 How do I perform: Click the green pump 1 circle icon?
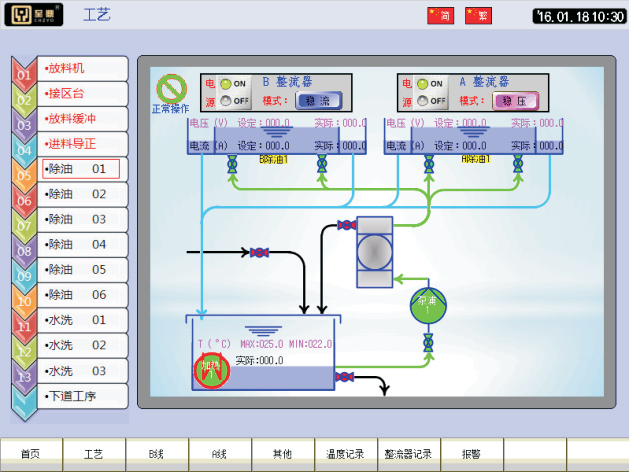click(x=427, y=307)
